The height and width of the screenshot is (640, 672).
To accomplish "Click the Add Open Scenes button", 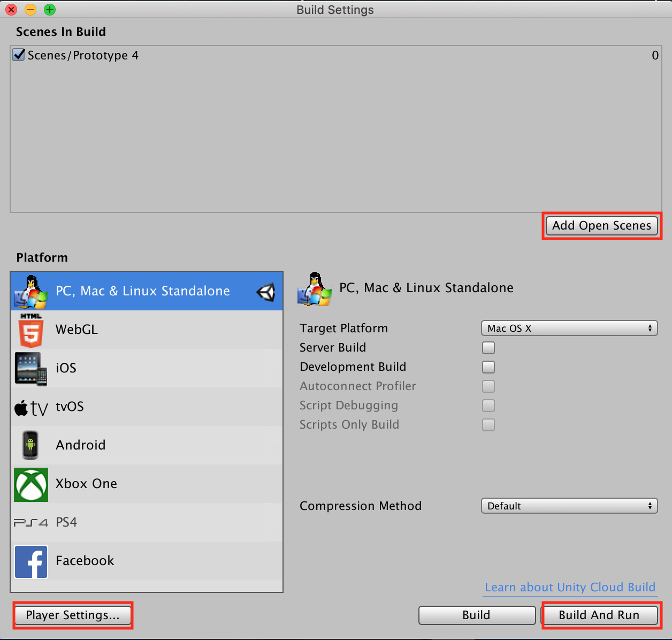I will [x=602, y=226].
